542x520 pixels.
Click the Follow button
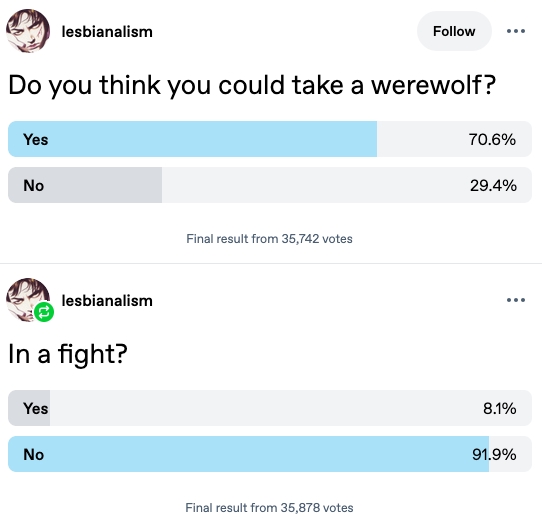tap(454, 31)
